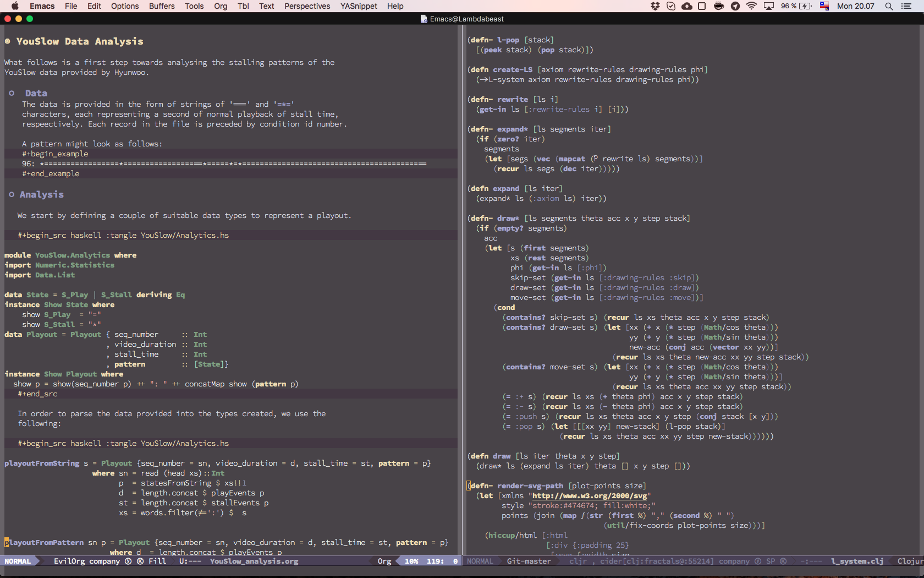Open the Edit menu
The width and height of the screenshot is (924, 578).
[94, 6]
